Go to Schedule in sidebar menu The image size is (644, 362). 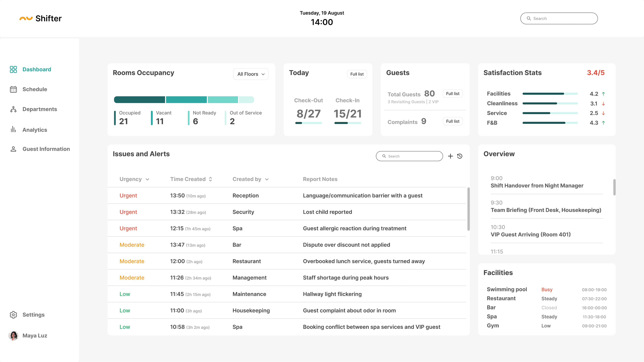coord(35,89)
